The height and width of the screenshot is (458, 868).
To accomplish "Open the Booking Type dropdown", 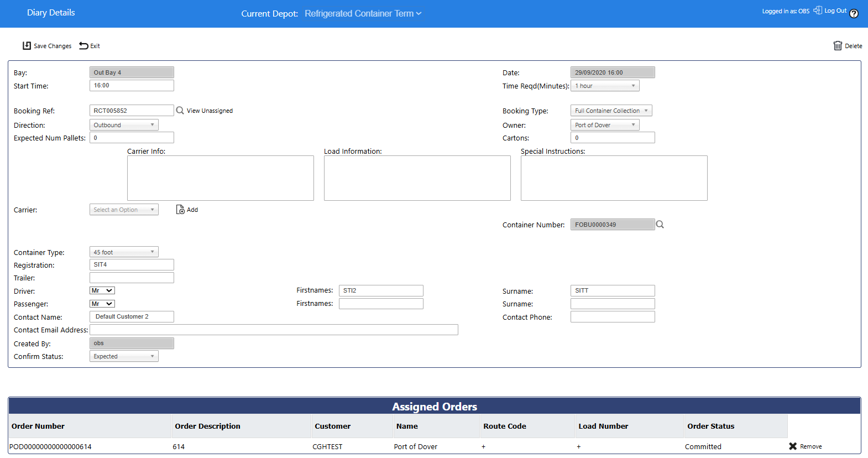I will (611, 111).
